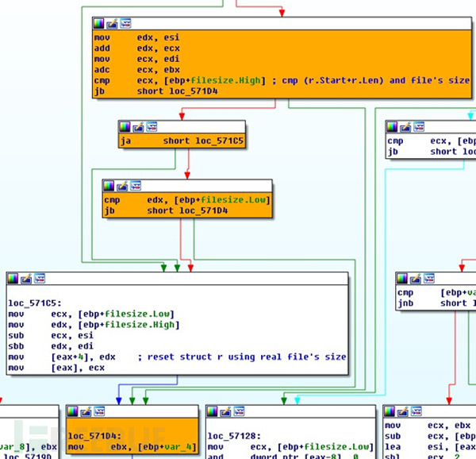Click the group-nodes icon of the right 'cmp ecx' block
Viewport: 476px width, 459px height.
tap(419, 127)
